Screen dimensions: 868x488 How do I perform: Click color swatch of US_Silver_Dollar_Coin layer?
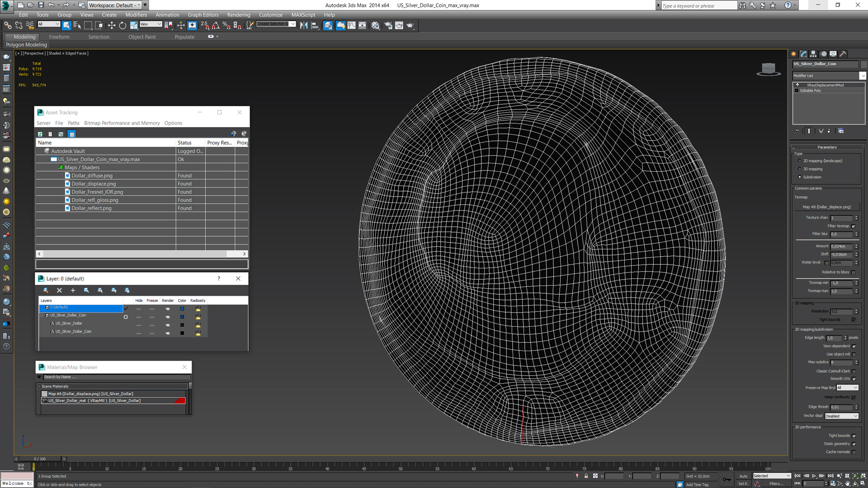182,317
